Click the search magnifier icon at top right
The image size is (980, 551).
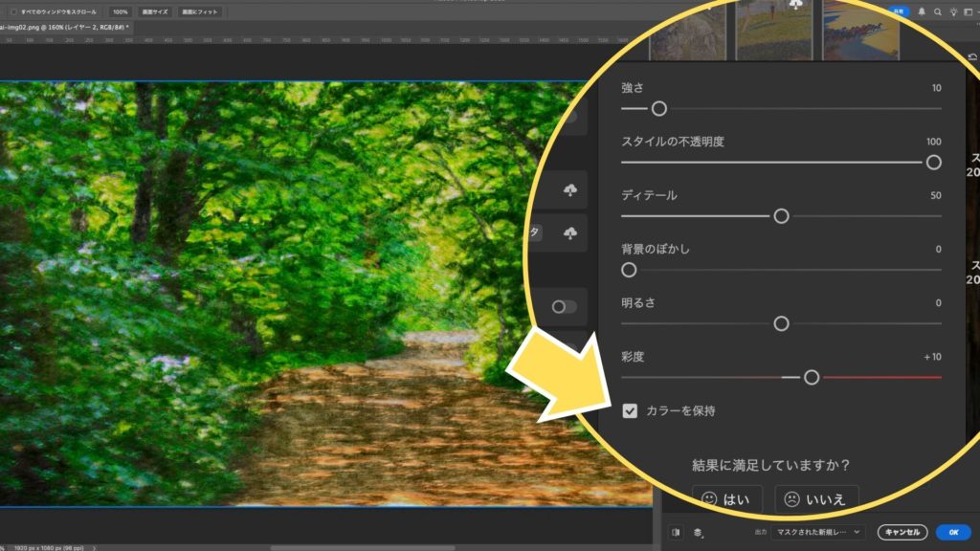935,11
